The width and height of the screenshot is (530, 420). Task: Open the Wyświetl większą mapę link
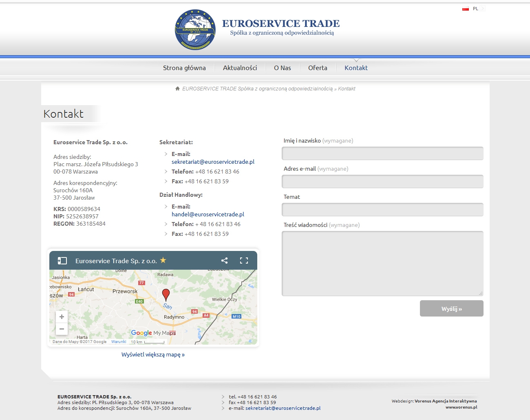[153, 354]
